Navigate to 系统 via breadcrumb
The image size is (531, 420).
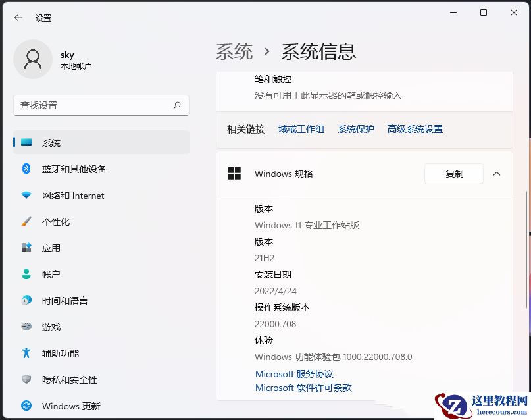tap(234, 51)
